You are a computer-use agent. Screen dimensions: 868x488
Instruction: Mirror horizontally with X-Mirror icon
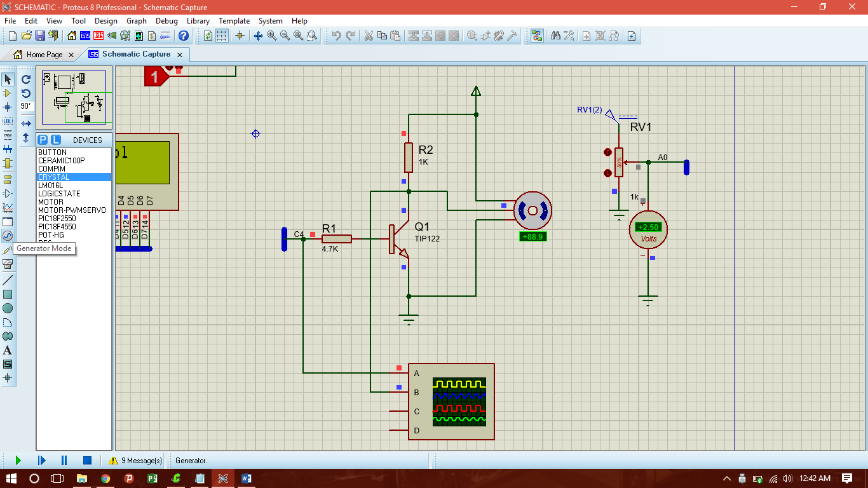pyautogui.click(x=26, y=123)
